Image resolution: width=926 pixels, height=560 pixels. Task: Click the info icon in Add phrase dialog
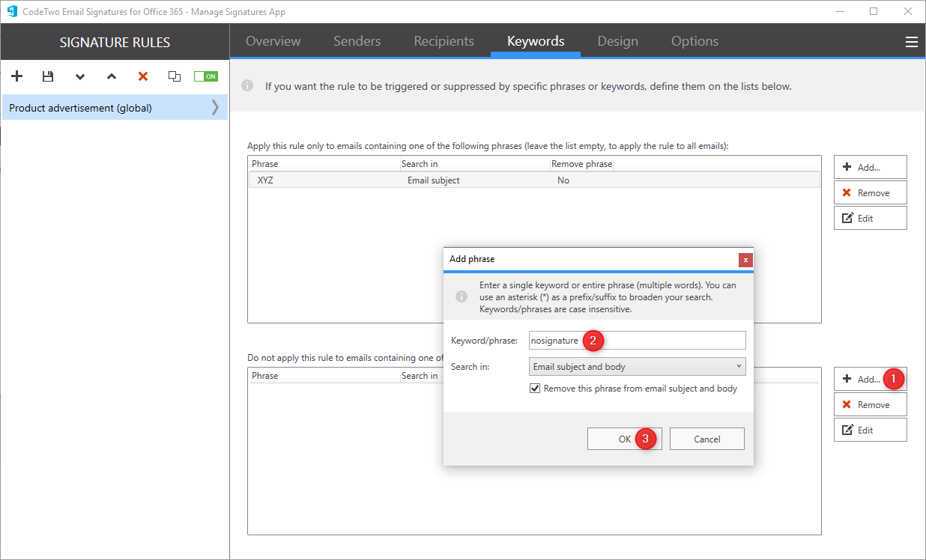point(462,296)
